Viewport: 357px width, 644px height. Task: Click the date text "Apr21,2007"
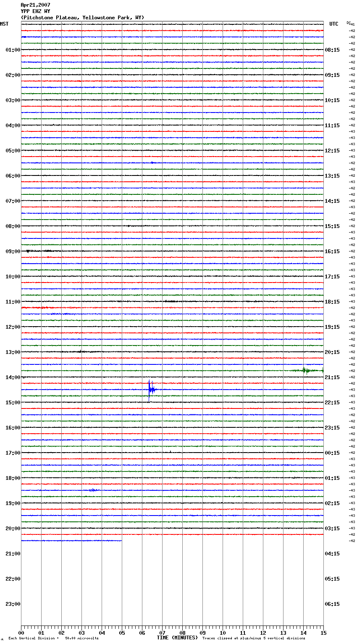[35, 5]
